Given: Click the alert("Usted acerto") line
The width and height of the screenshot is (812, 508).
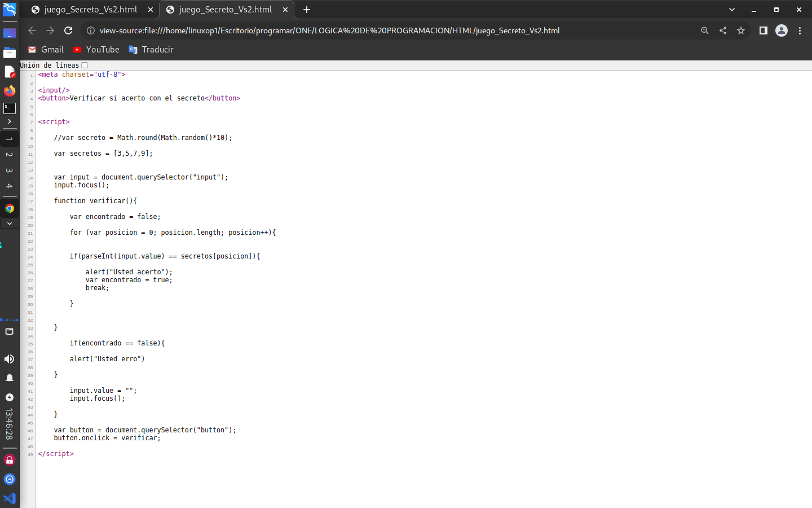Looking at the screenshot, I should click(129, 272).
